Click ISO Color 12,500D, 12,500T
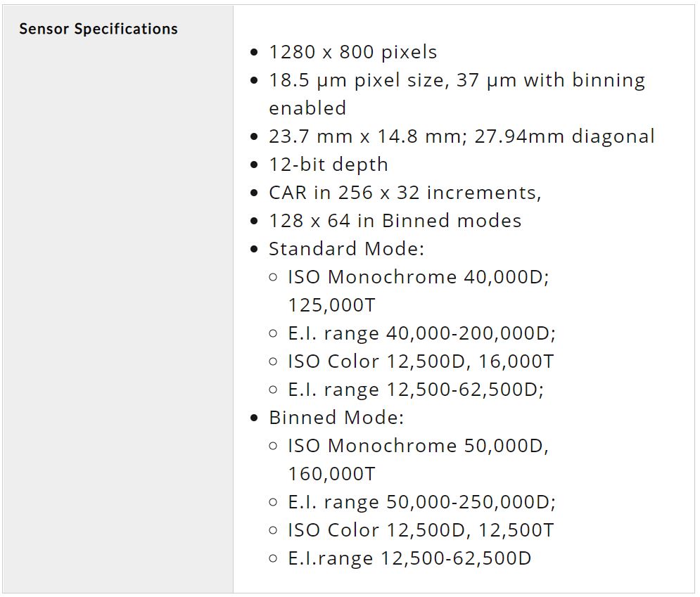 (x=421, y=530)
